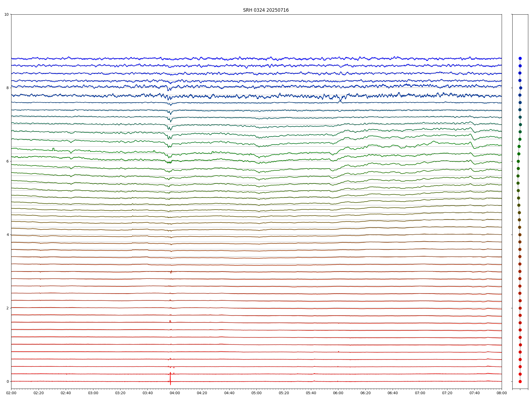Click the right-panel dot level with y-tick 8
The image size is (532, 399).
coord(521,88)
